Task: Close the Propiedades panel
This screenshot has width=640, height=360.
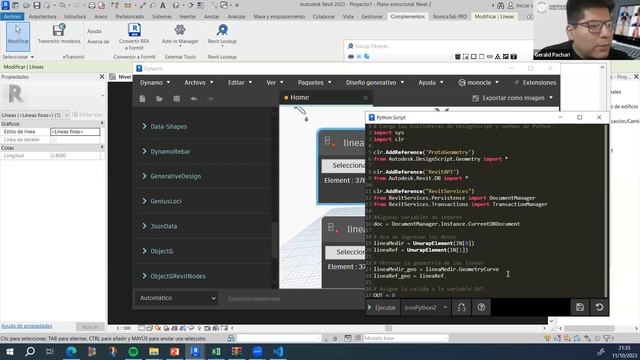Action: 102,77
